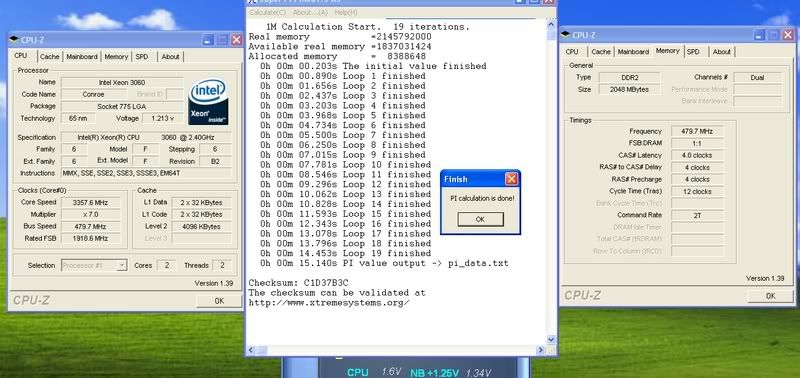Click Intel Xeon inside logo in CPU-Z
The height and width of the screenshot is (378, 800).
[208, 101]
